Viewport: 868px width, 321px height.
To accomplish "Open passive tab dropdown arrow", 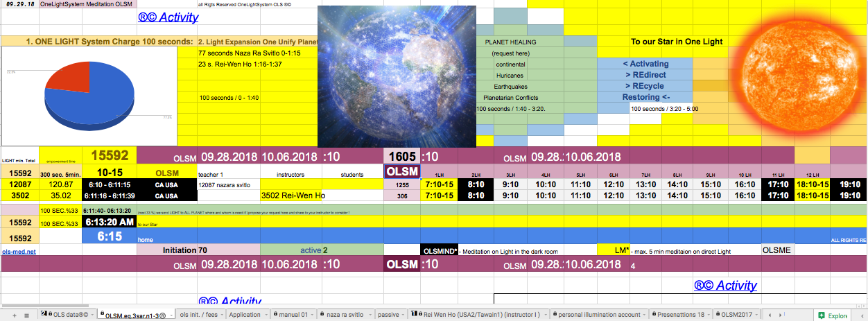I will point(403,315).
